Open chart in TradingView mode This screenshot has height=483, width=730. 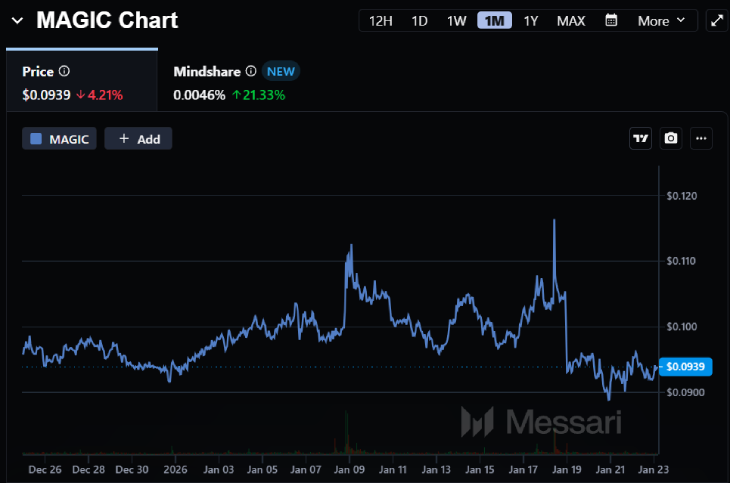coord(640,139)
